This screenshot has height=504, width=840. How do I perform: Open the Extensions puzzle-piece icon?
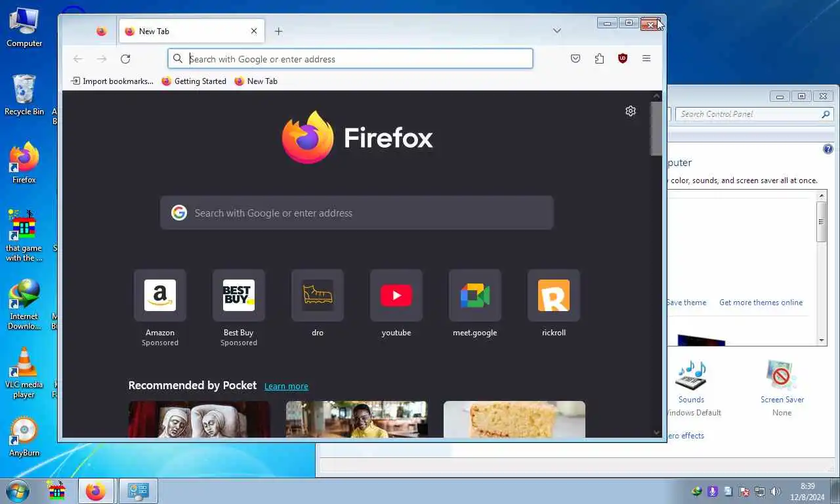click(x=599, y=58)
